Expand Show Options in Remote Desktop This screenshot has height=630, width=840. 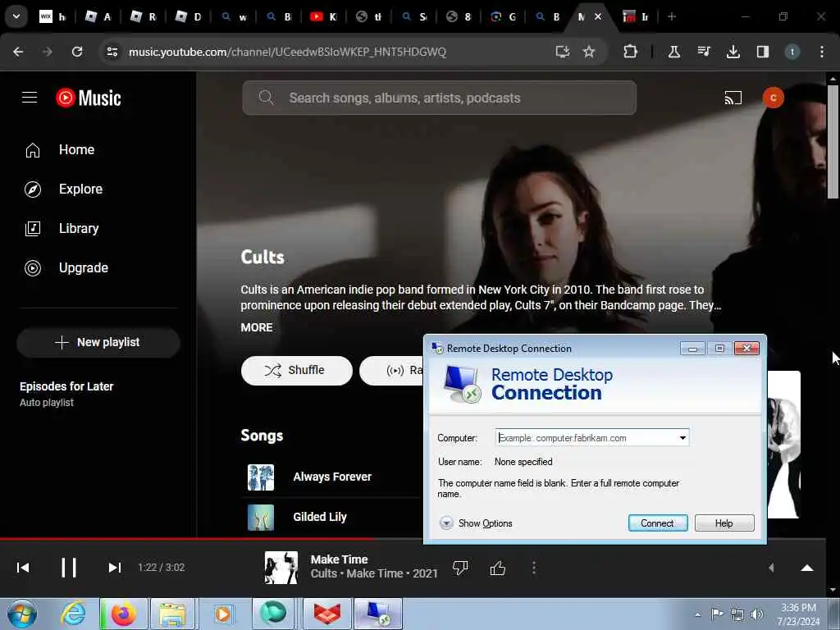tap(476, 523)
